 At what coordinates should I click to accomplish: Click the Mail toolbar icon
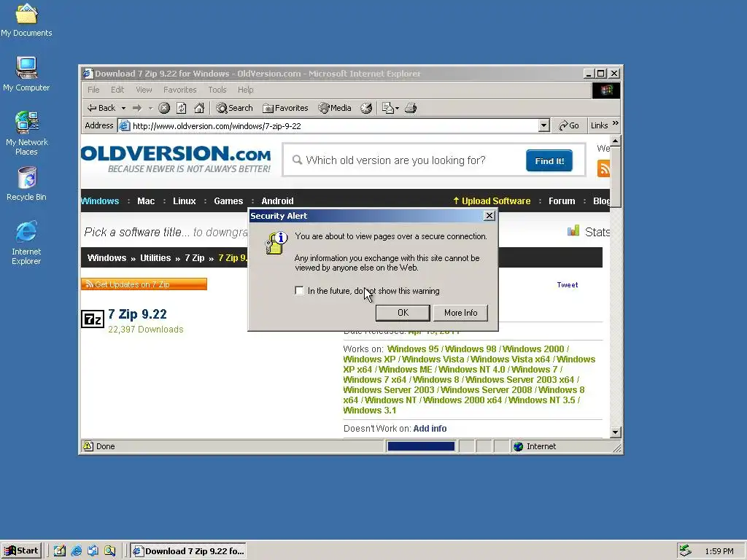pyautogui.click(x=388, y=108)
